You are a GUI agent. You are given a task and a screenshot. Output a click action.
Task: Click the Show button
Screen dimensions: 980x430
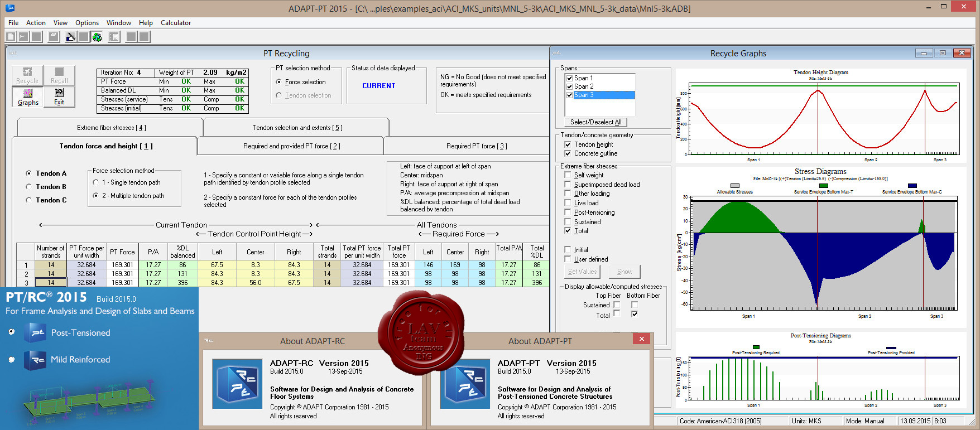click(x=624, y=272)
